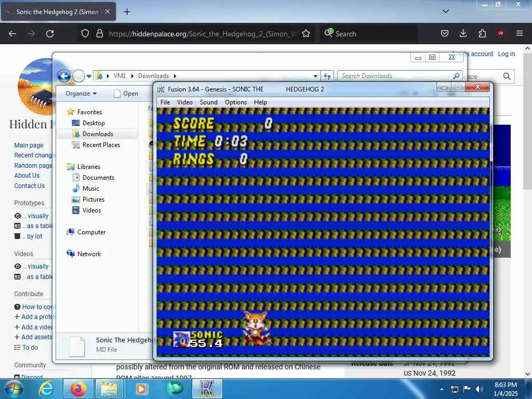This screenshot has width=532, height=399.
Task: Open the Options menu in Fusion
Action: (x=236, y=102)
